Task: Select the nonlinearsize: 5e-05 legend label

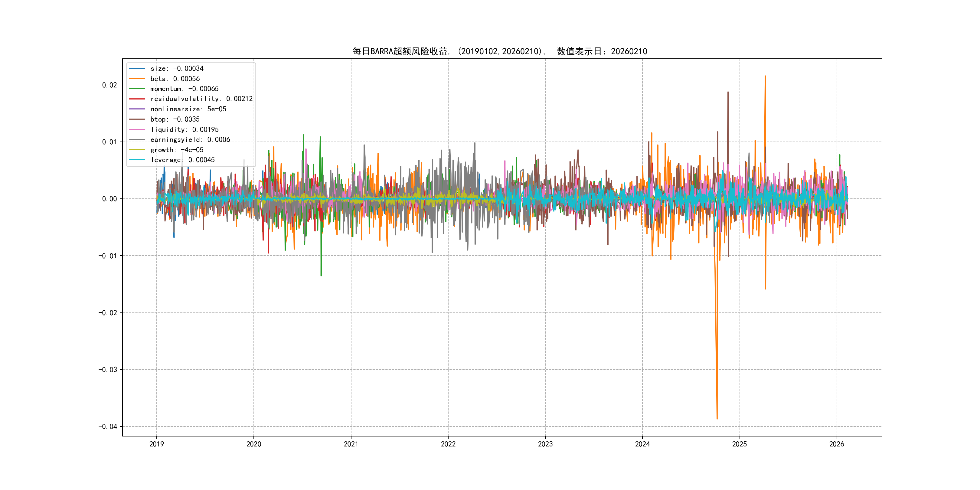Action: click(x=188, y=109)
